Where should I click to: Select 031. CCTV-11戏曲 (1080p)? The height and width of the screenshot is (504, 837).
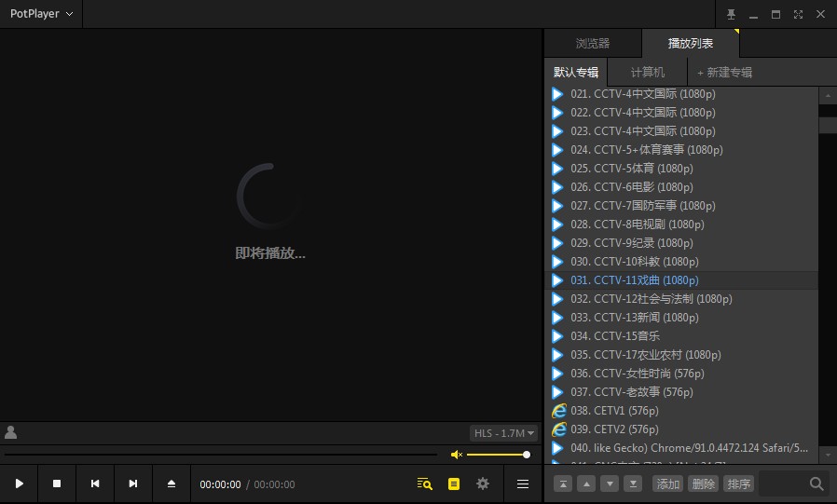coord(681,280)
